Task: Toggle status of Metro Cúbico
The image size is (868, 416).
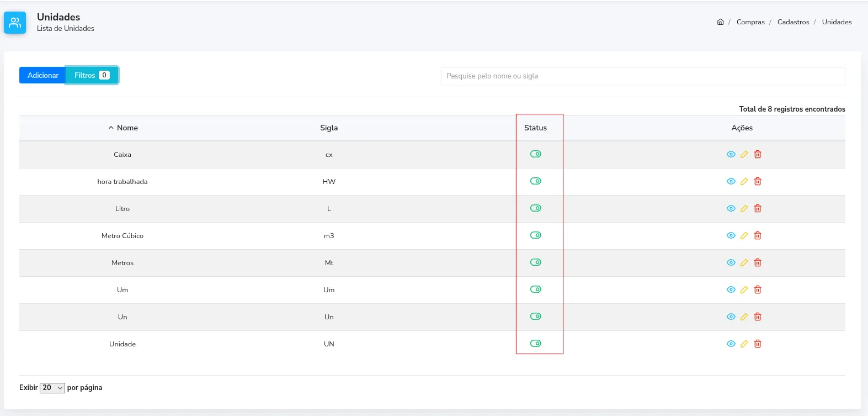Action: click(x=536, y=235)
